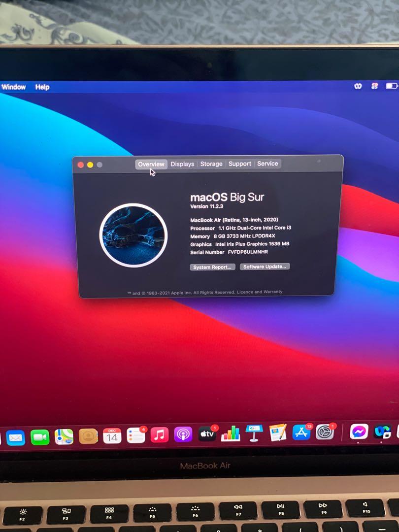Open the Contacts app icon

88,436
